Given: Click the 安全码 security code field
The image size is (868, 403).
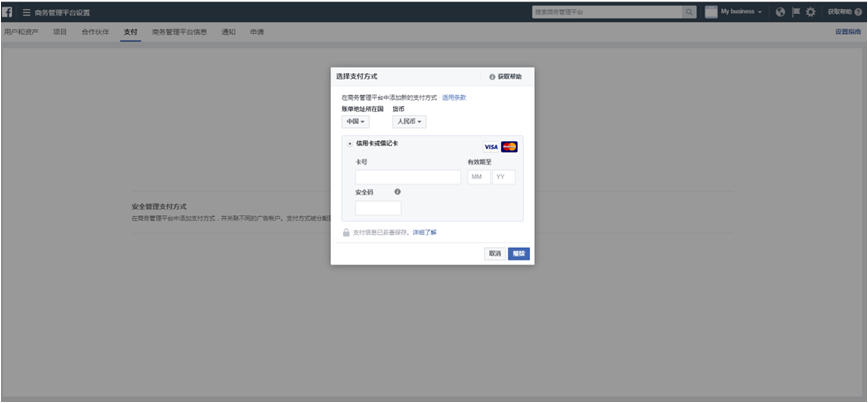Looking at the screenshot, I should point(378,208).
